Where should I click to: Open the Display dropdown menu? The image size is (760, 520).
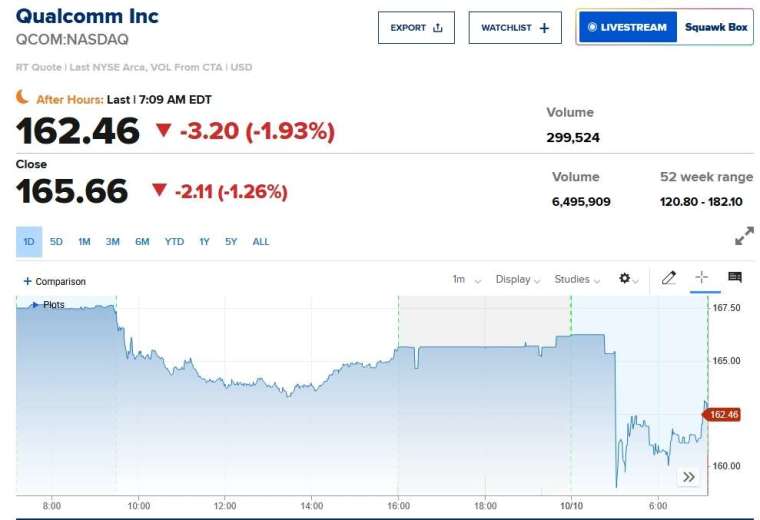(518, 280)
